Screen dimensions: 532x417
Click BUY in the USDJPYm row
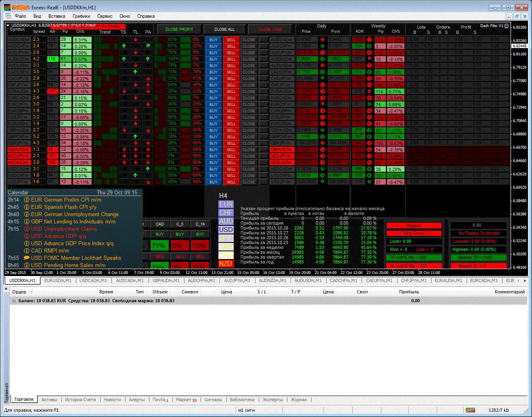click(214, 182)
